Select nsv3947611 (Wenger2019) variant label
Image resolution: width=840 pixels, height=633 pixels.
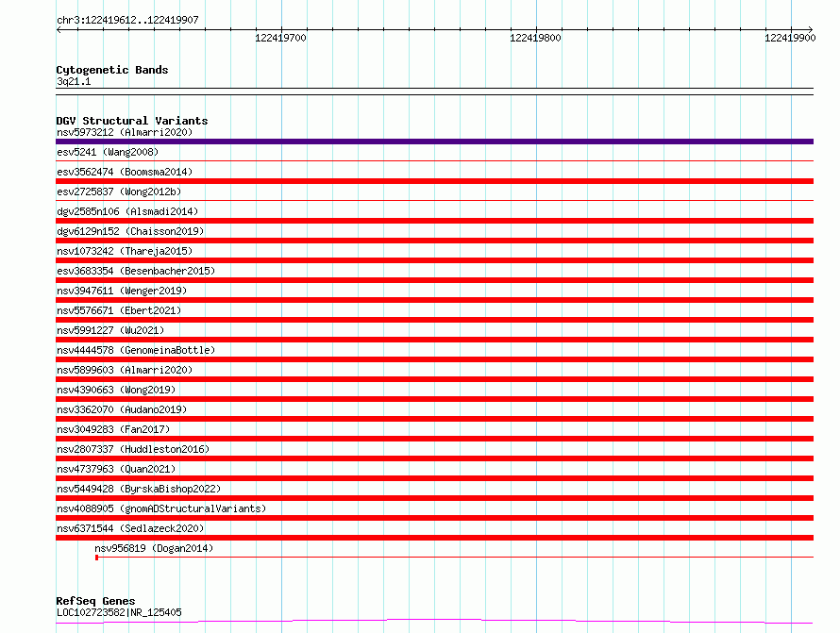[122, 291]
